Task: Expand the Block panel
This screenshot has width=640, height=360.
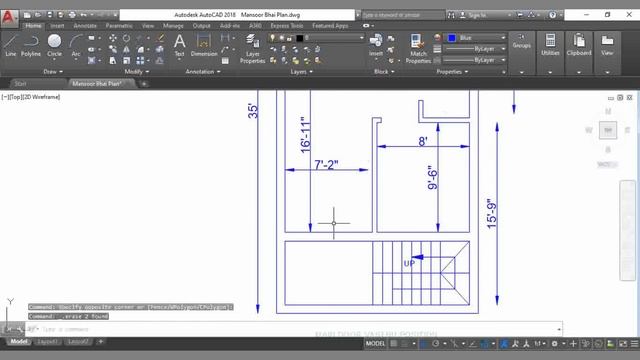Action: [384, 71]
